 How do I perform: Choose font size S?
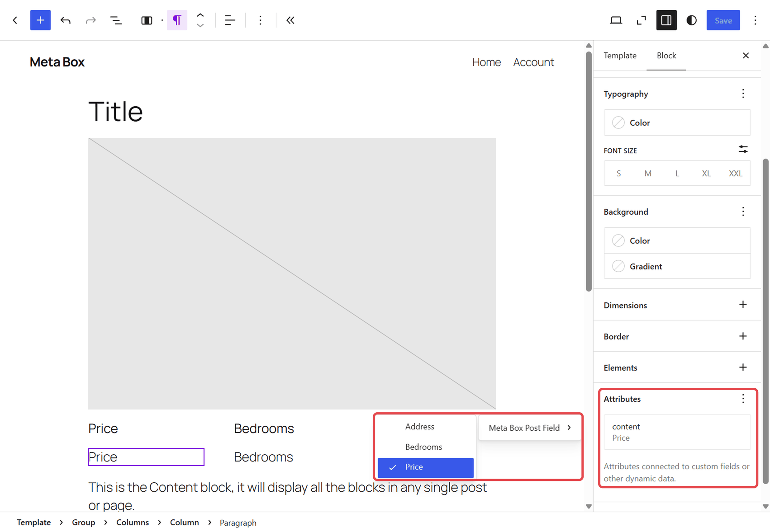pos(618,174)
